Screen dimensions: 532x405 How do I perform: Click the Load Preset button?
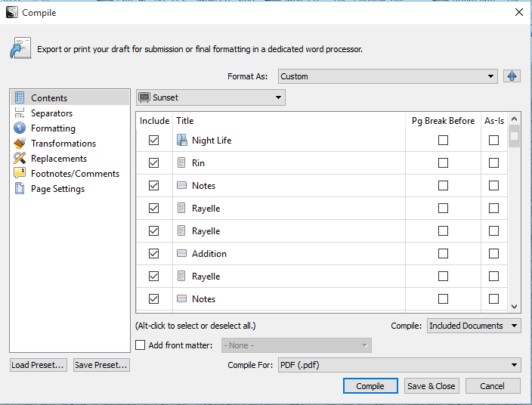(39, 365)
